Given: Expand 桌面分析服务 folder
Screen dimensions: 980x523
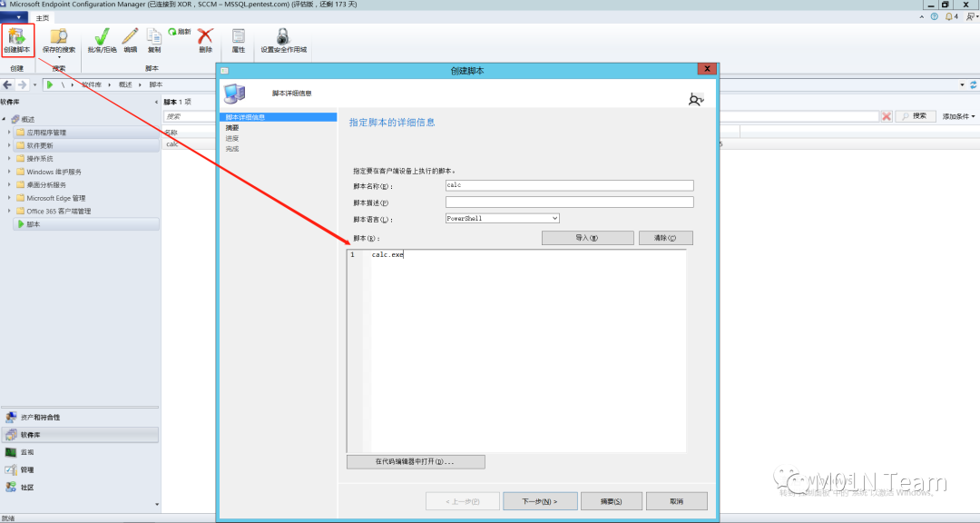Looking at the screenshot, I should point(9,184).
